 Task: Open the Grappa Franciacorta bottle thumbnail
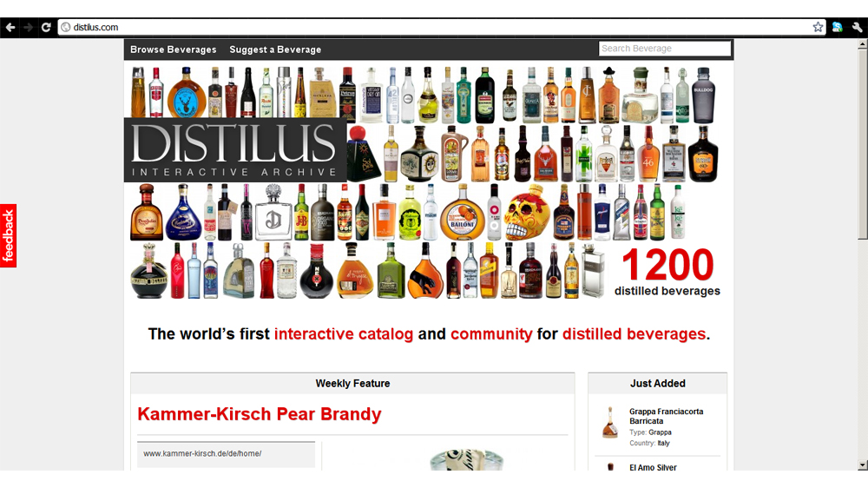click(x=610, y=422)
